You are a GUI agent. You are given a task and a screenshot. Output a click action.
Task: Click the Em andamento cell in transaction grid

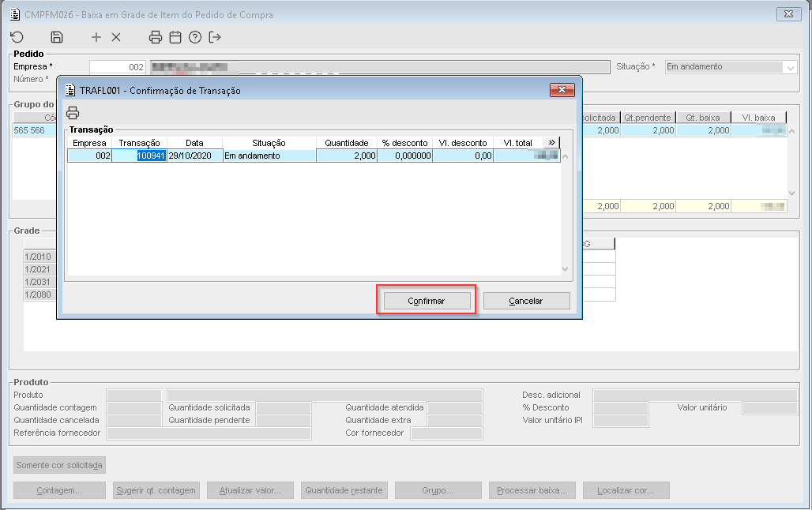pos(269,156)
